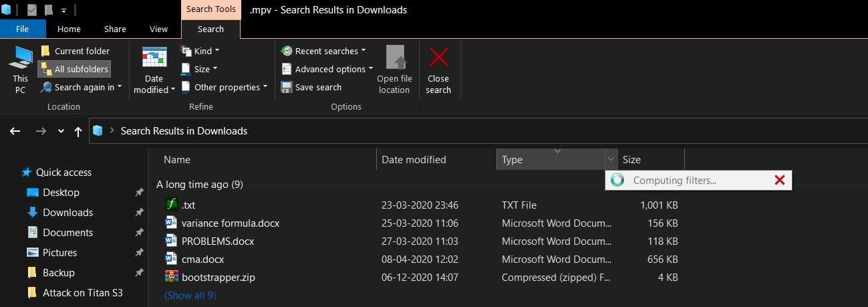
Task: Open Type column filter dropdown arrow
Action: tap(611, 160)
